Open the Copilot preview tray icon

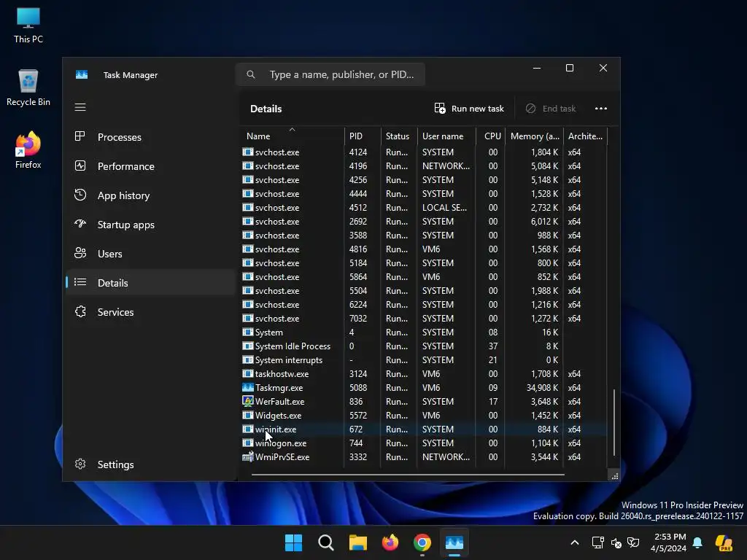coord(724,542)
